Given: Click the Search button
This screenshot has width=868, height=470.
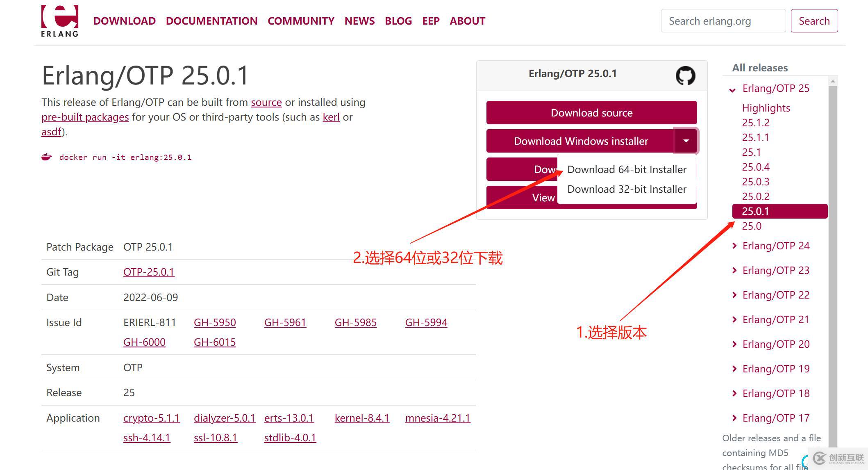Looking at the screenshot, I should [814, 21].
